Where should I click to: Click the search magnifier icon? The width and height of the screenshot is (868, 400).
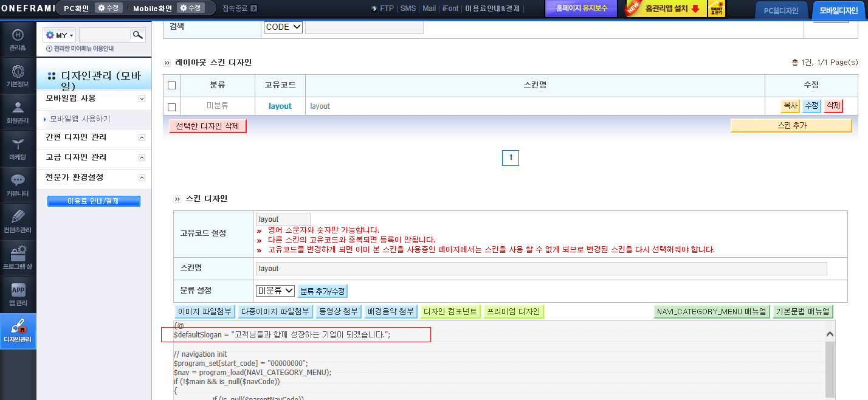tap(139, 35)
